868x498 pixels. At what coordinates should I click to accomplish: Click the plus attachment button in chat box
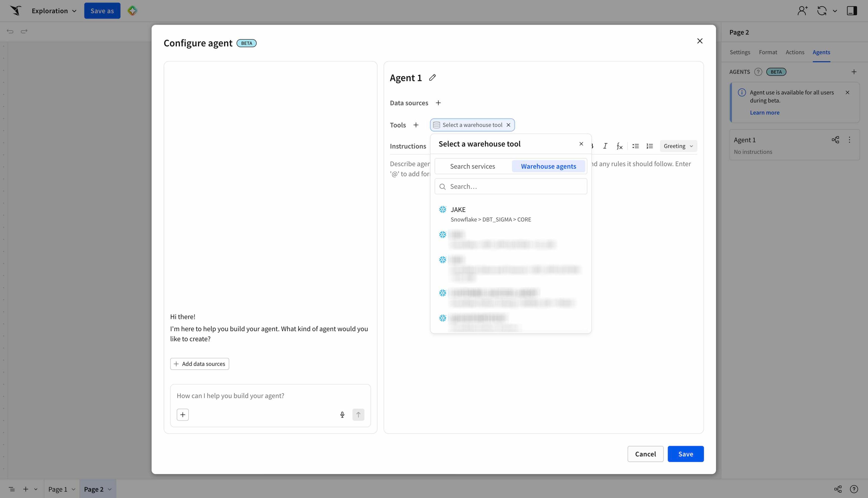[183, 415]
